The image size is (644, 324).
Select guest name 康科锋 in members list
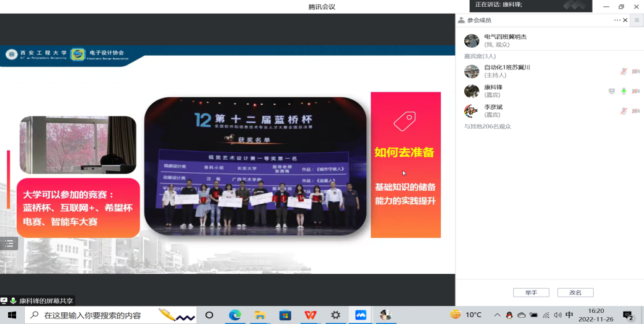(493, 87)
